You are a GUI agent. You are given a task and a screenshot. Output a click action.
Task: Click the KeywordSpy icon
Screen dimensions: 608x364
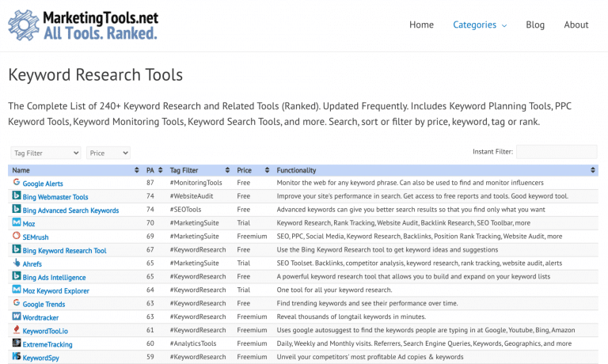pos(17,356)
